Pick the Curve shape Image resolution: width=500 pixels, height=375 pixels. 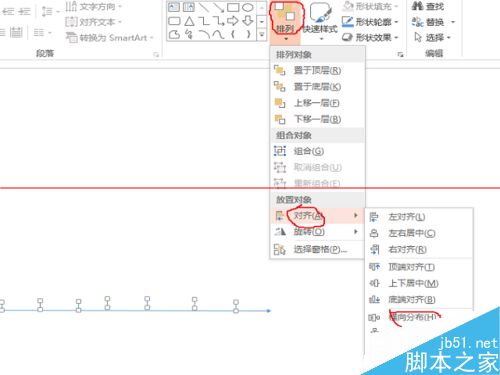218,34
